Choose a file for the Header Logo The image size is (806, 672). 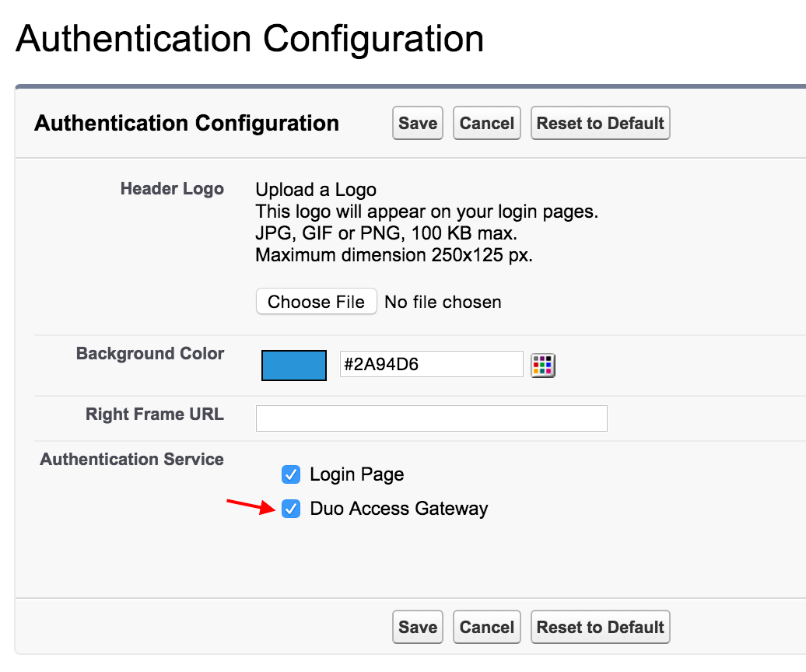[x=316, y=302]
